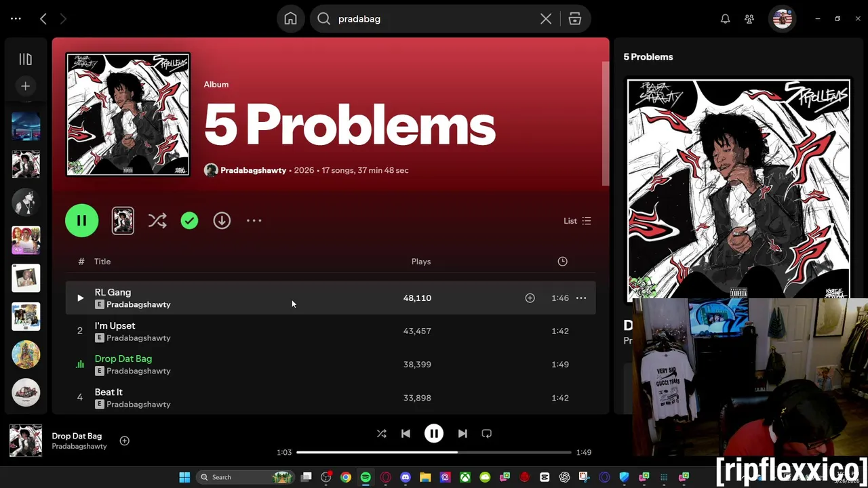868x488 pixels.
Task: Open Windows Security shield in the taskbar
Action: pyautogui.click(x=624, y=477)
